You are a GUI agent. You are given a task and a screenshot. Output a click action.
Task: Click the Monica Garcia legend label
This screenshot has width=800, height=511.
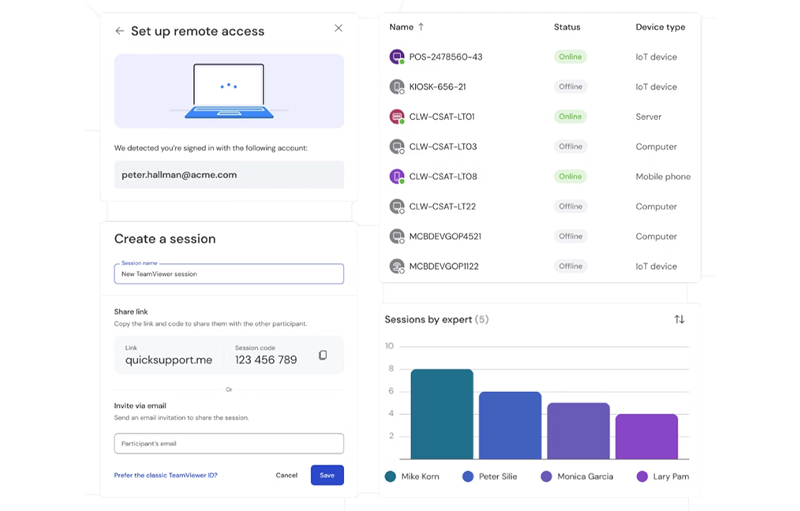585,476
